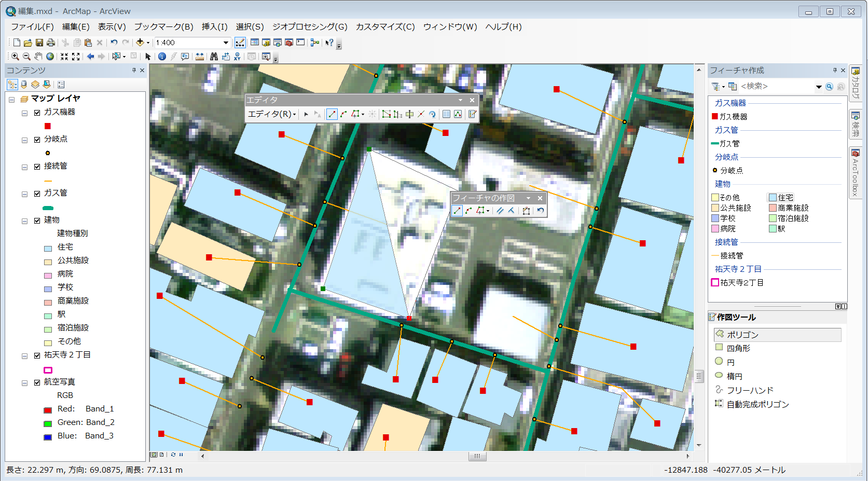Viewport: 868px width, 481px height.
Task: Select the Parallel constraint in feature construction toolbar
Action: [500, 211]
